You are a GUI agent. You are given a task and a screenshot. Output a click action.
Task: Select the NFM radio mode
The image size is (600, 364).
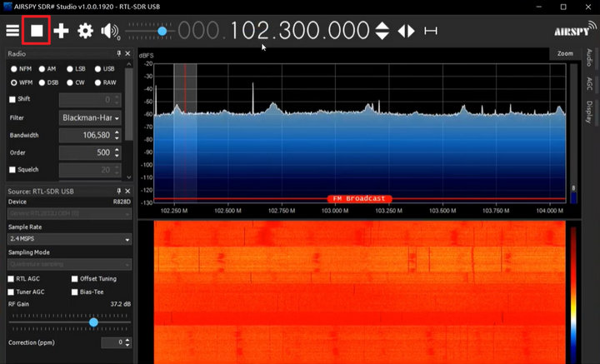click(x=13, y=68)
